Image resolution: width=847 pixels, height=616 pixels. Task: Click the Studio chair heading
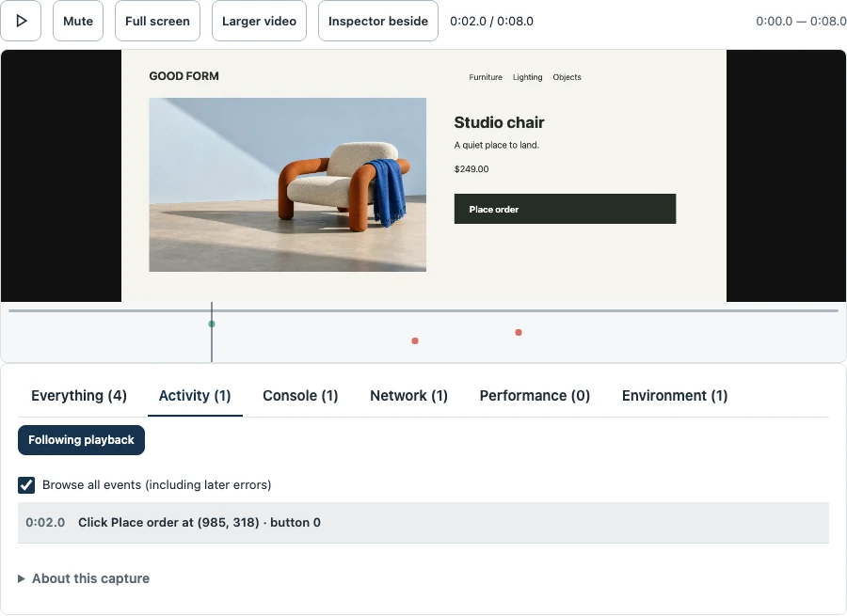pos(499,122)
